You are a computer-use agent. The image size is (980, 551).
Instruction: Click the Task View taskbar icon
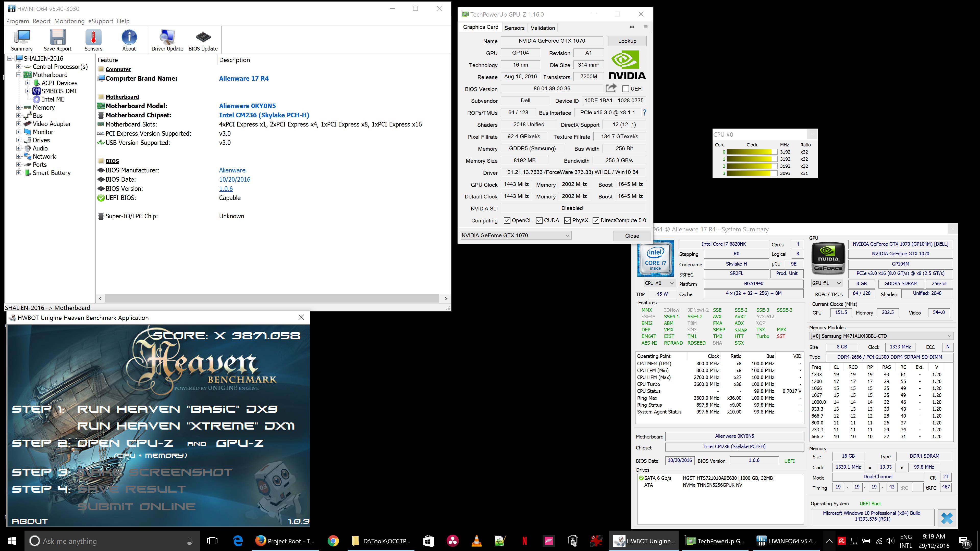(212, 541)
